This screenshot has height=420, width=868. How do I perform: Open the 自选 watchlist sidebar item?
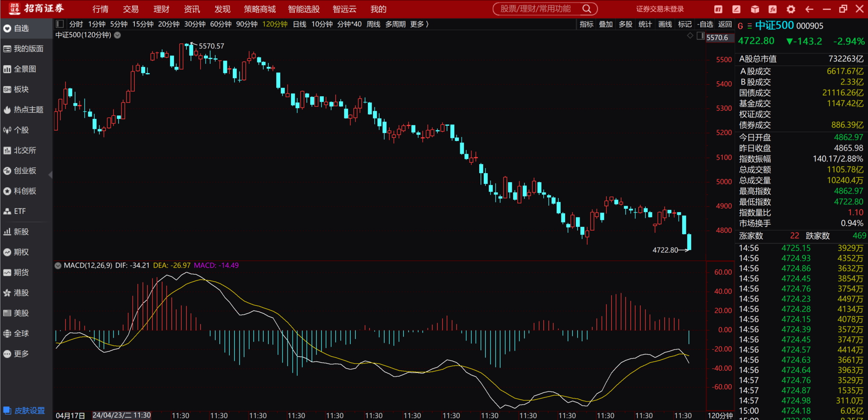(x=26, y=28)
